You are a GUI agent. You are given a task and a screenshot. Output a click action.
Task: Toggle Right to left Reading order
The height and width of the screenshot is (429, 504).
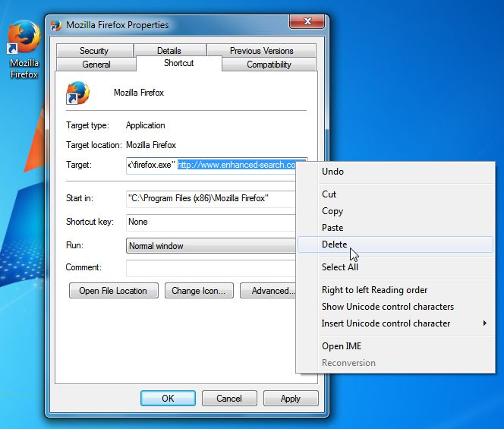tap(395, 290)
